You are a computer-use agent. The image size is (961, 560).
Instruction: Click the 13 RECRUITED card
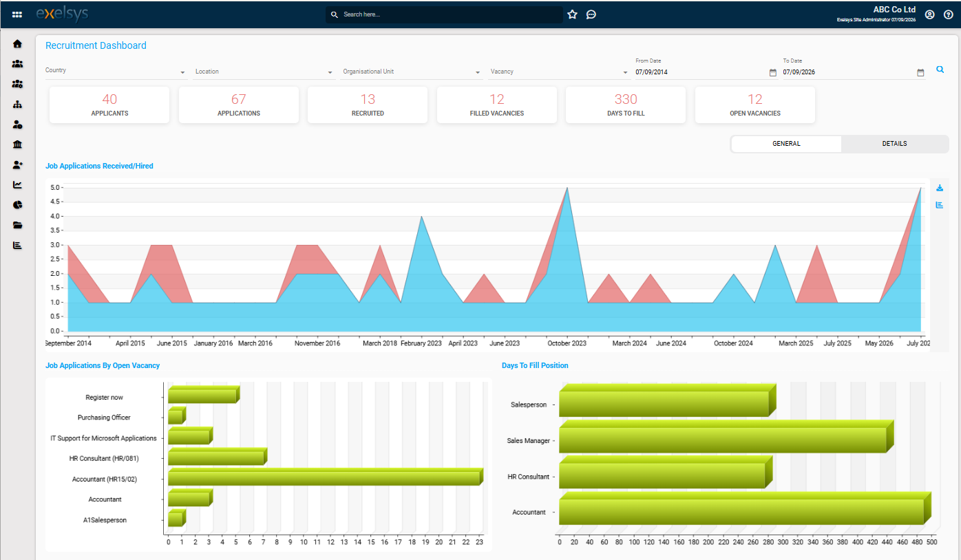(368, 105)
